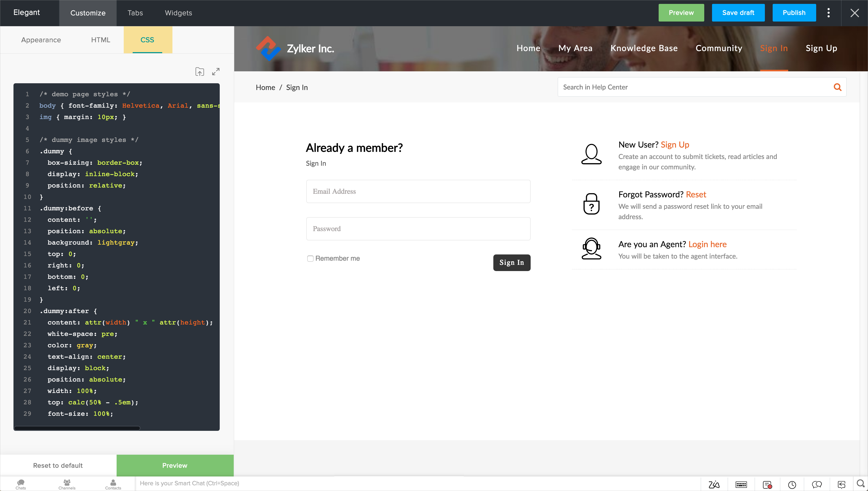This screenshot has width=868, height=491.
Task: Open the Zia assistant icon
Action: pyautogui.click(x=714, y=485)
